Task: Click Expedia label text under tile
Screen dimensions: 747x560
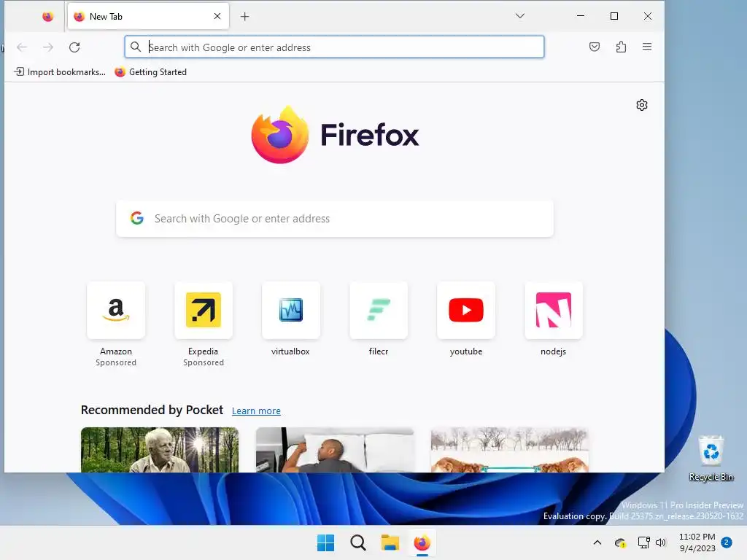Action: tap(203, 351)
